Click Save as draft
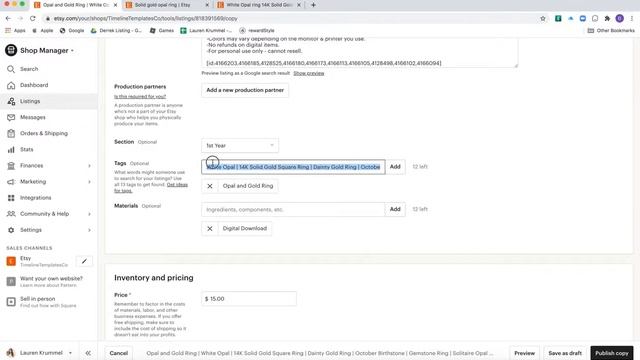 pyautogui.click(x=565, y=353)
